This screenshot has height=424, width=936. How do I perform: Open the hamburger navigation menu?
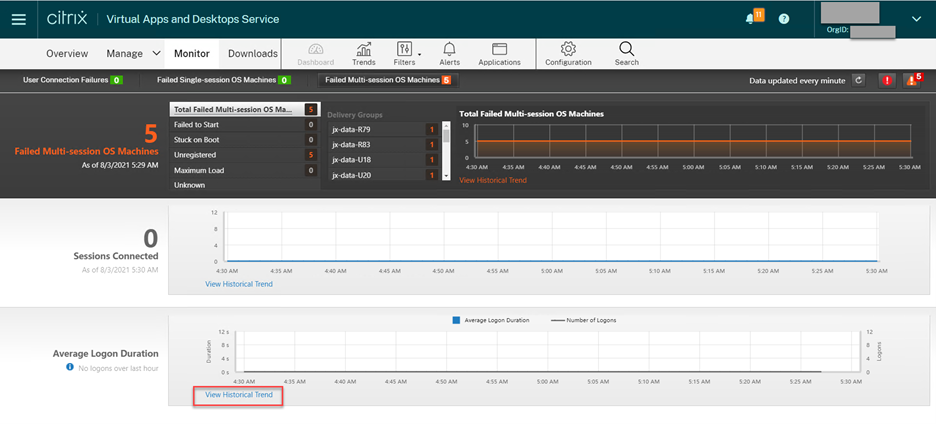click(20, 18)
